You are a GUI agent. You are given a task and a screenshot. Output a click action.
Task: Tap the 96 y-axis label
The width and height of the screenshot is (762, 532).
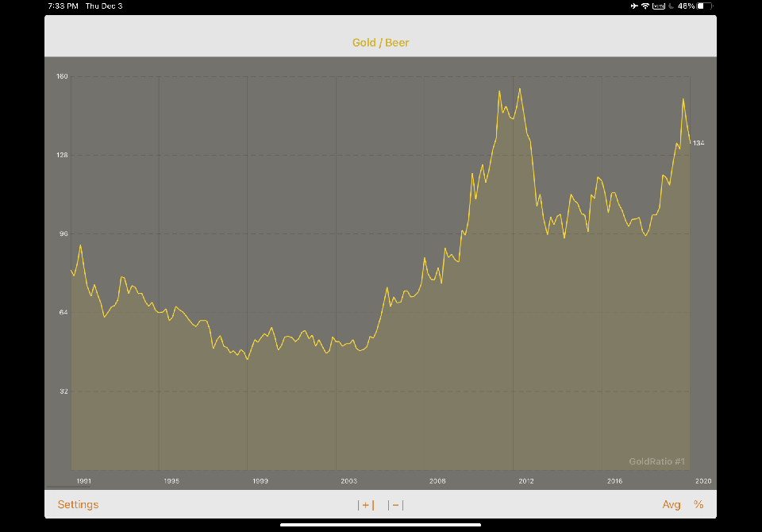[x=63, y=234]
